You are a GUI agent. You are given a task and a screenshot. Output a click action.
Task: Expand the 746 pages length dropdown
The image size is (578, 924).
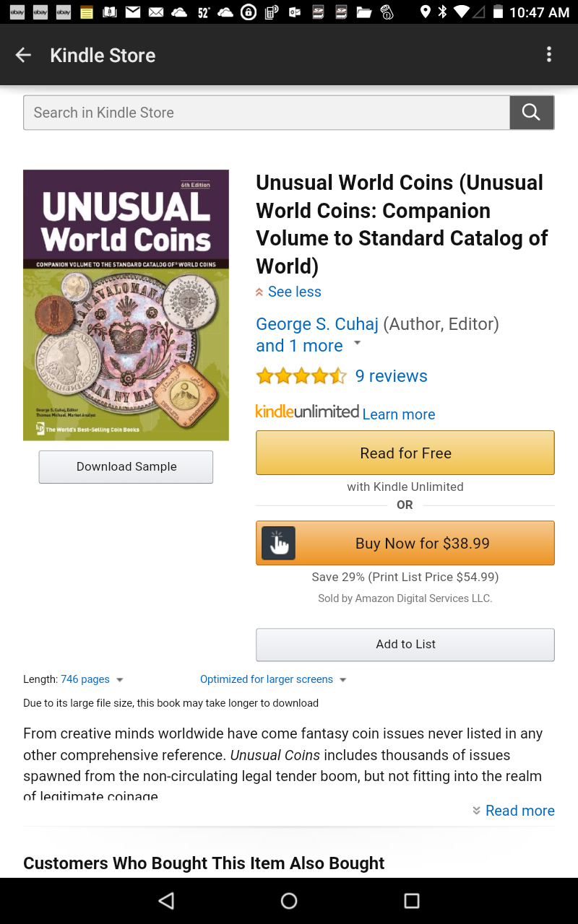[120, 680]
